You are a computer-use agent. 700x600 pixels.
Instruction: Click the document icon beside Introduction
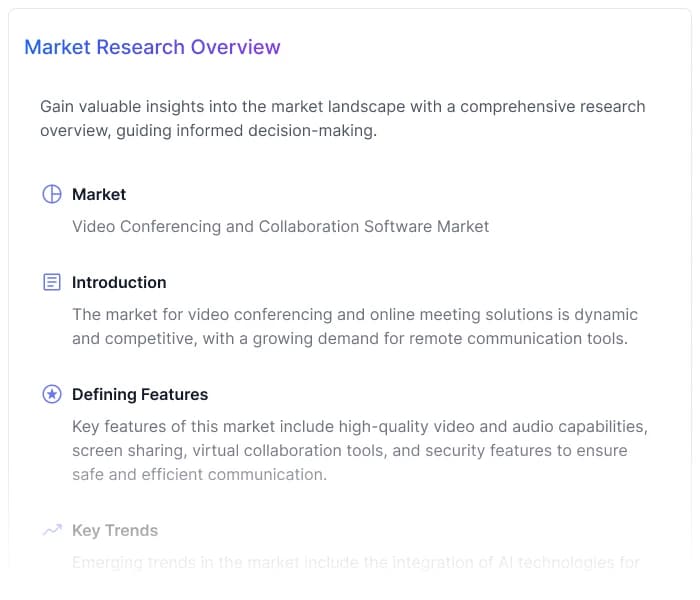(52, 282)
